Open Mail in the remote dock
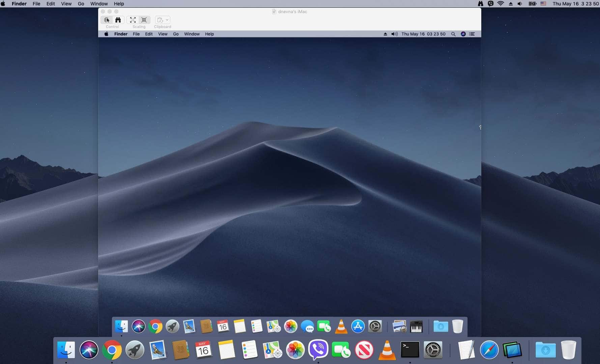The width and height of the screenshot is (600, 364). (x=189, y=326)
